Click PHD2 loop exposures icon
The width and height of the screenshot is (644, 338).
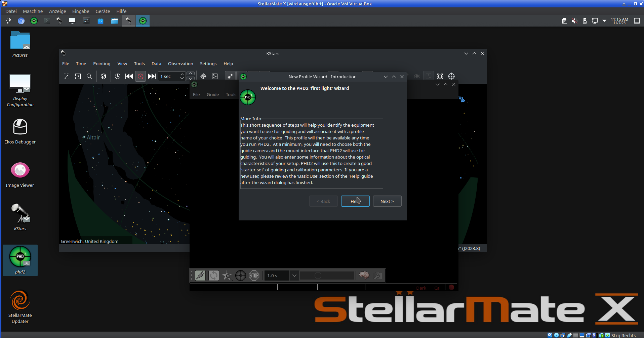coord(214,276)
